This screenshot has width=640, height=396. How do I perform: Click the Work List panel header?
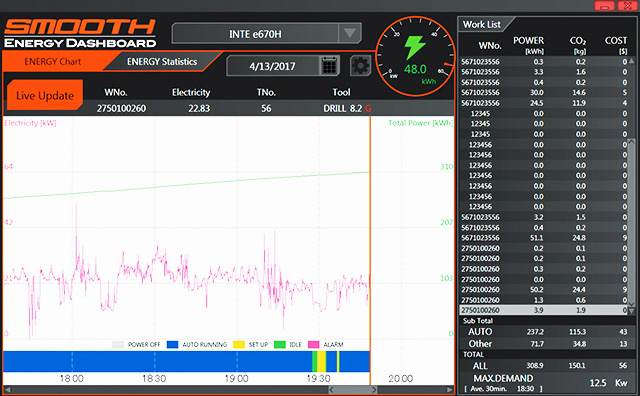[482, 24]
